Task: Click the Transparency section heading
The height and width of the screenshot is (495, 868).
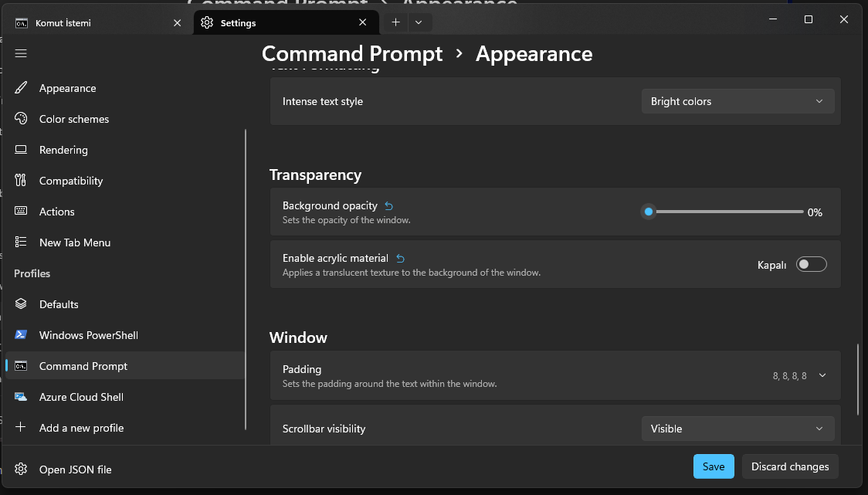Action: pyautogui.click(x=316, y=175)
